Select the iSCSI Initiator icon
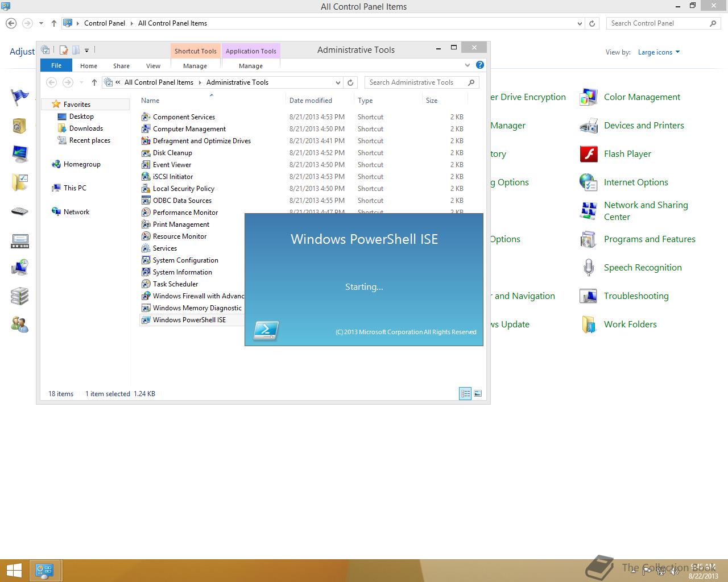Screen dimensions: 728x582 pyautogui.click(x=146, y=177)
